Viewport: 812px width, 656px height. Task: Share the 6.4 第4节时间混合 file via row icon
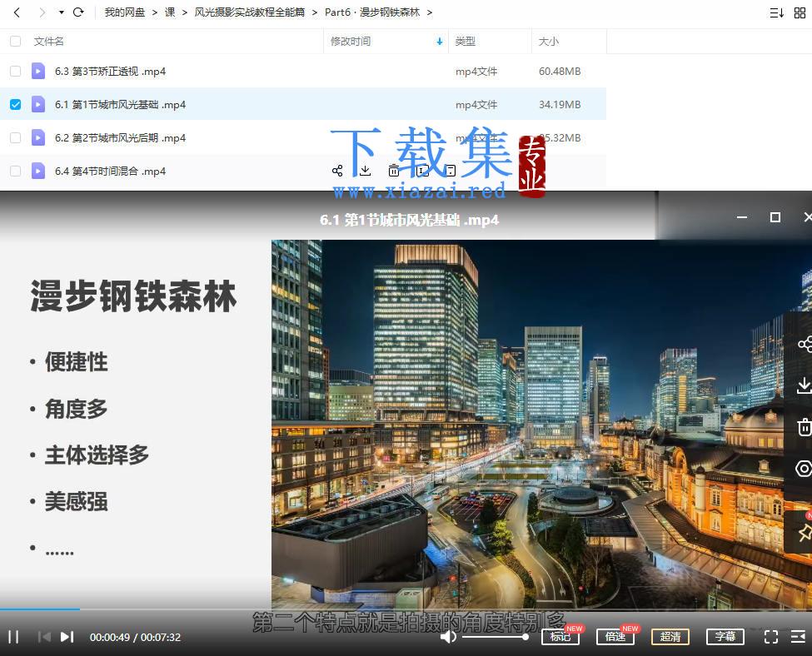(x=337, y=171)
